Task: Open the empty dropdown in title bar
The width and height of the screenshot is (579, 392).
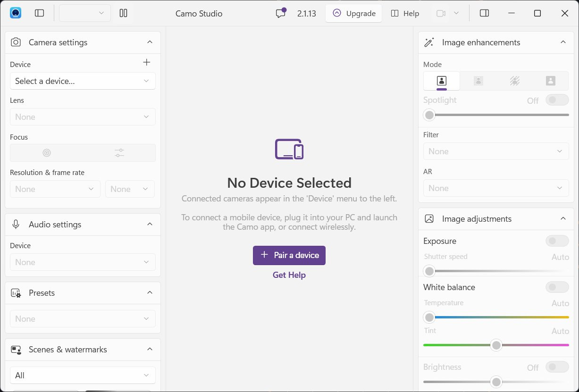Action: [85, 13]
